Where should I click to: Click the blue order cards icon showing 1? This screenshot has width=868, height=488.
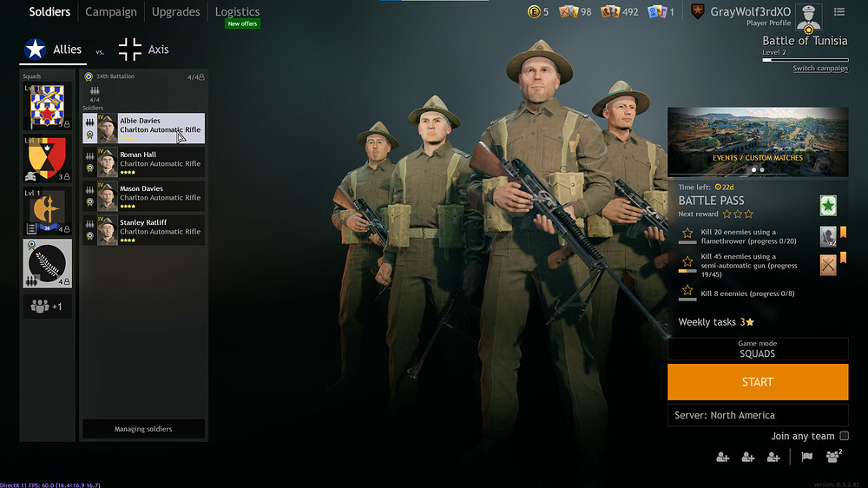(656, 11)
